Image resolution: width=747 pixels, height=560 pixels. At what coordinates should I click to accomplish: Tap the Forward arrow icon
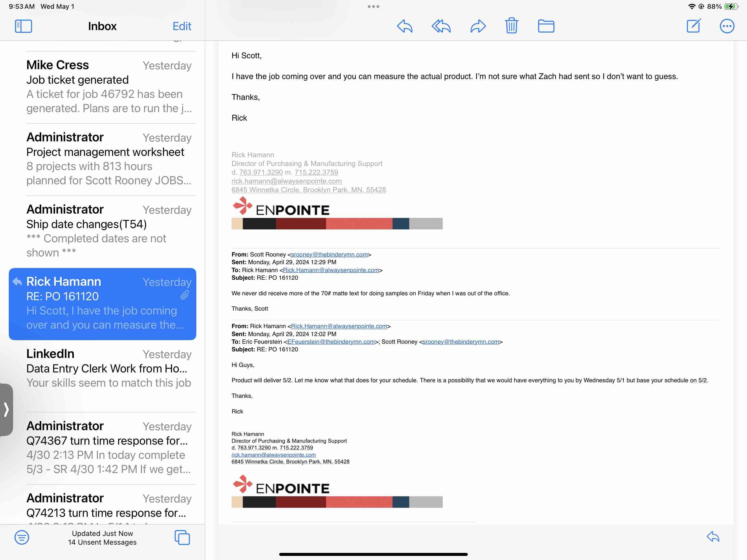(x=478, y=26)
